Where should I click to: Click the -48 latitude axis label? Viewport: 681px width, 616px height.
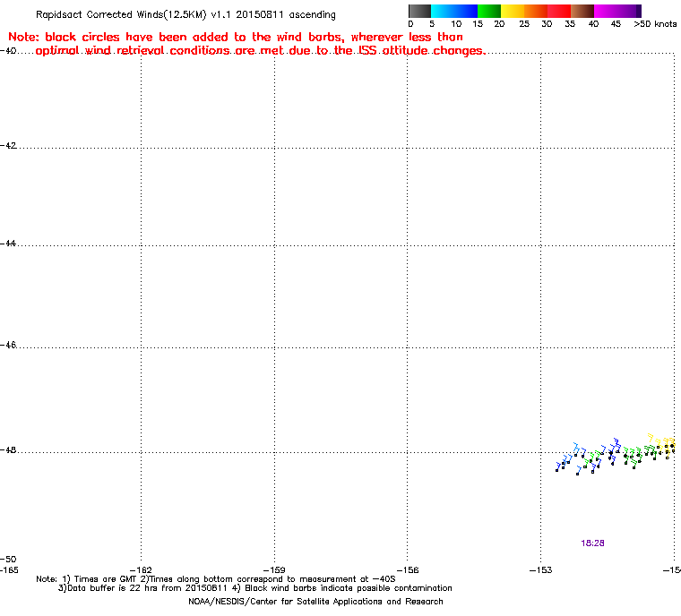click(8, 450)
